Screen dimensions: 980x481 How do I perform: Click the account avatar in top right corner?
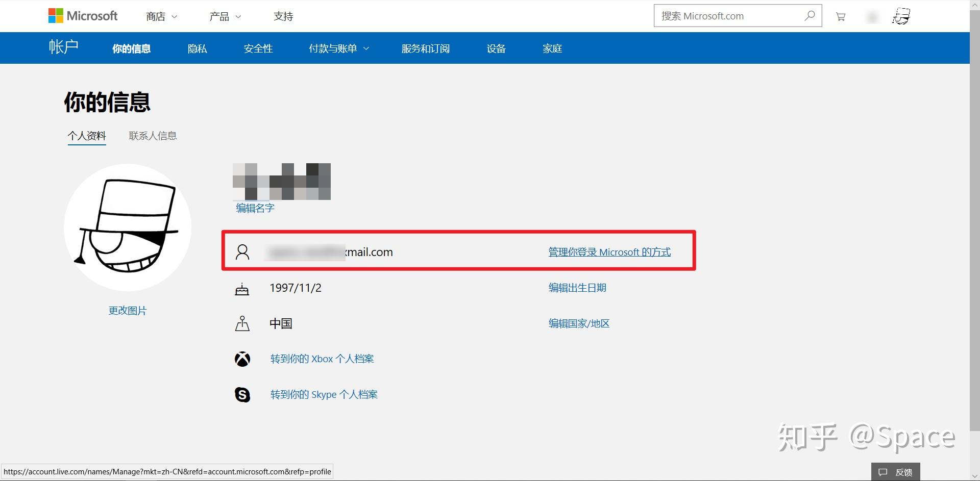900,16
